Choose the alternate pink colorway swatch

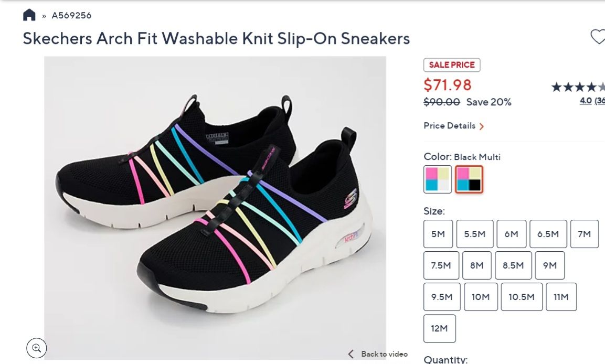pyautogui.click(x=437, y=179)
